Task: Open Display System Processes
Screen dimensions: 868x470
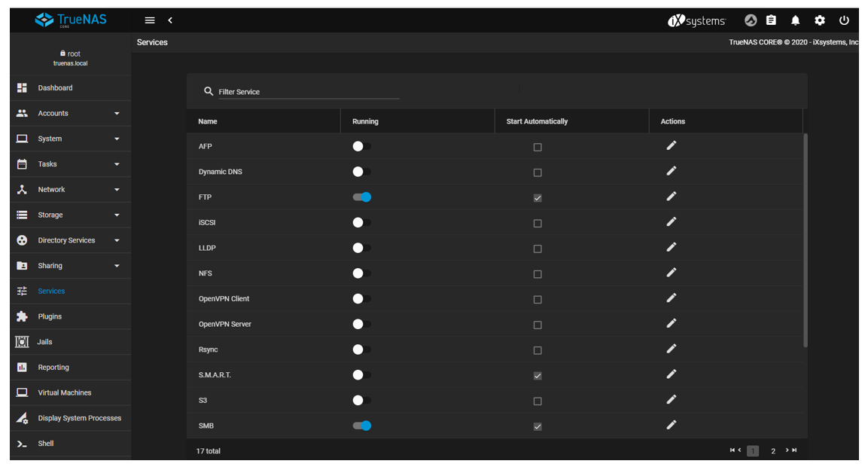Action: [x=70, y=419]
